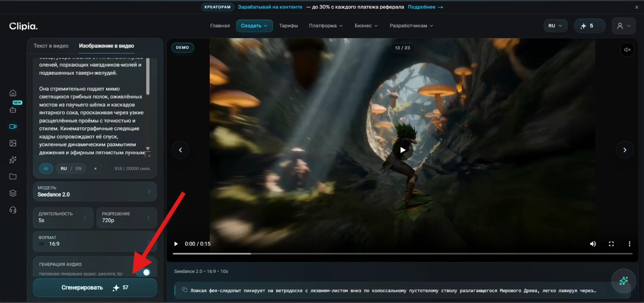Open the folder icon in sidebar
This screenshot has width=644, height=303.
pyautogui.click(x=13, y=176)
